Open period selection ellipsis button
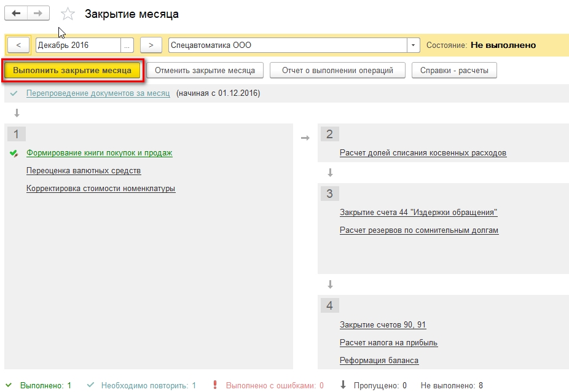The width and height of the screenshot is (569, 392). coord(127,45)
